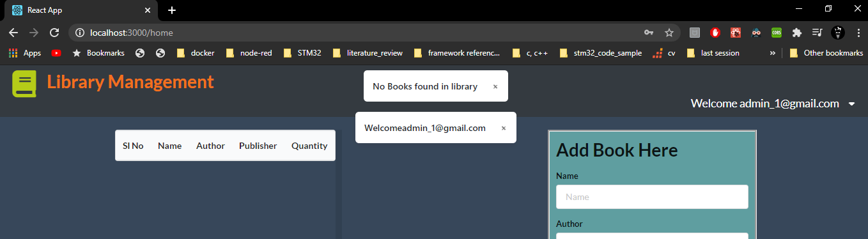This screenshot has height=239, width=868.
Task: Click the first globe bookmark icon
Action: tap(140, 53)
